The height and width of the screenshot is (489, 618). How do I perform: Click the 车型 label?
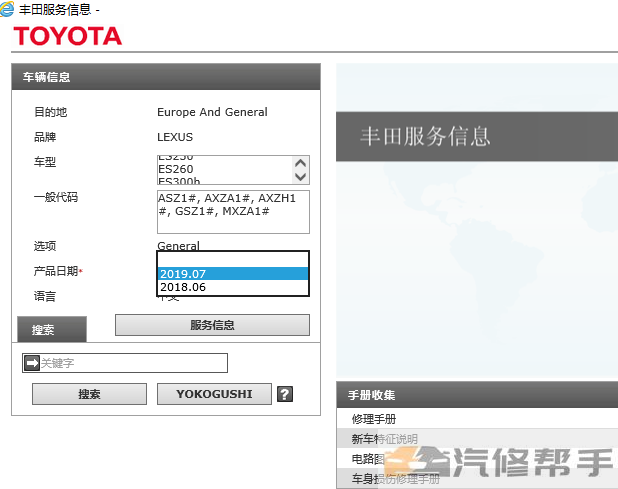[x=45, y=162]
